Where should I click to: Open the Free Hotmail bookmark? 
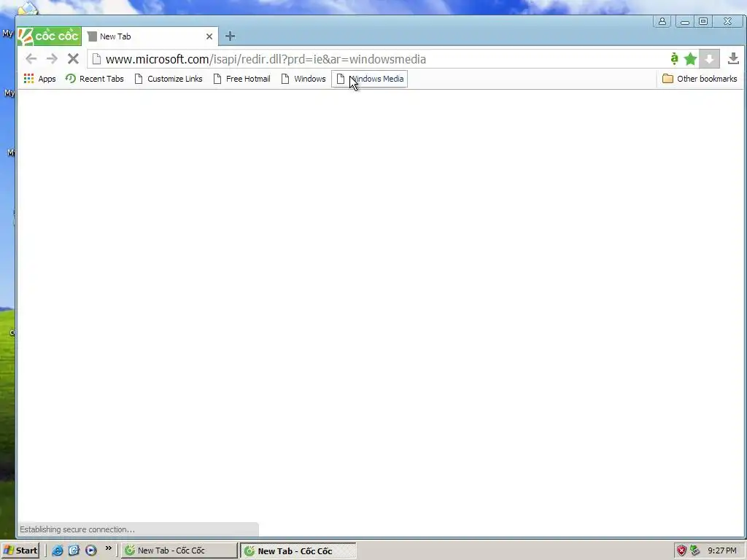pos(242,79)
